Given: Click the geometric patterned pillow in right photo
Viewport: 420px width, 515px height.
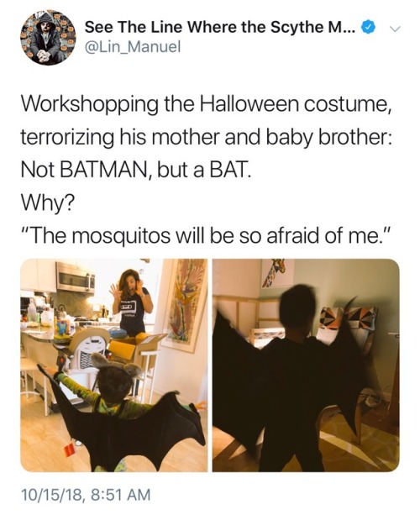Looking at the screenshot, I should pyautogui.click(x=349, y=321).
